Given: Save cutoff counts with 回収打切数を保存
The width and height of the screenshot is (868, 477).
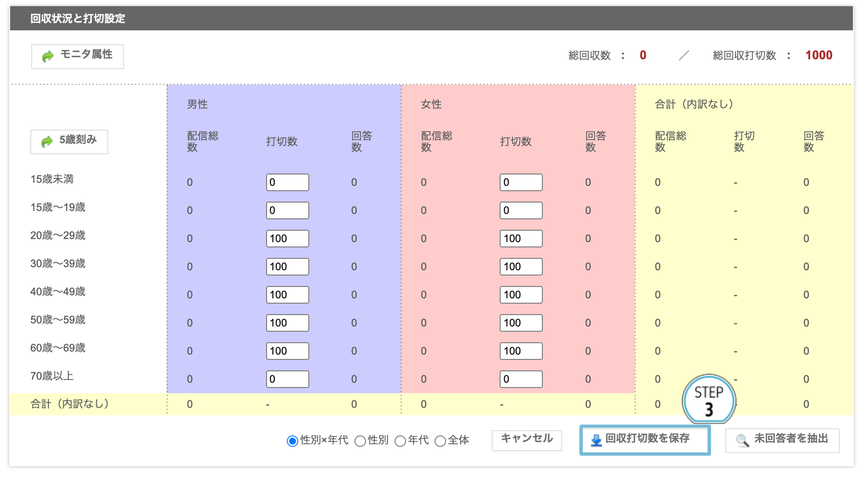Looking at the screenshot, I should [644, 440].
